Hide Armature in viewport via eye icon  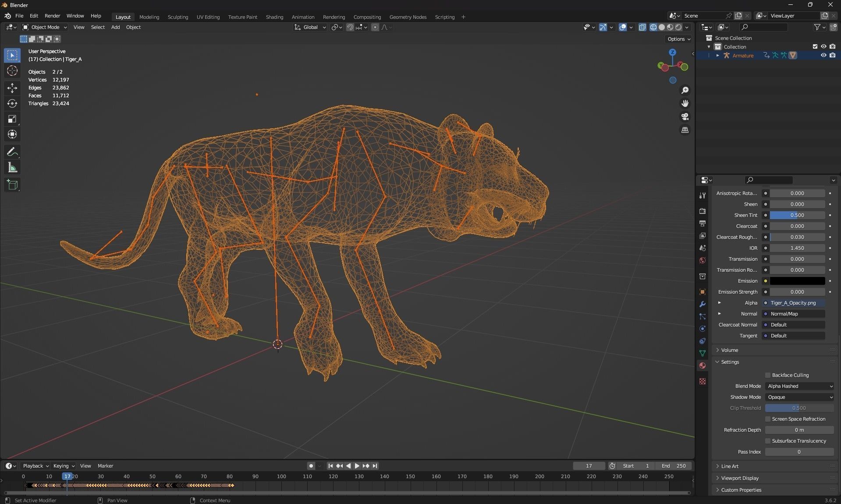(823, 55)
